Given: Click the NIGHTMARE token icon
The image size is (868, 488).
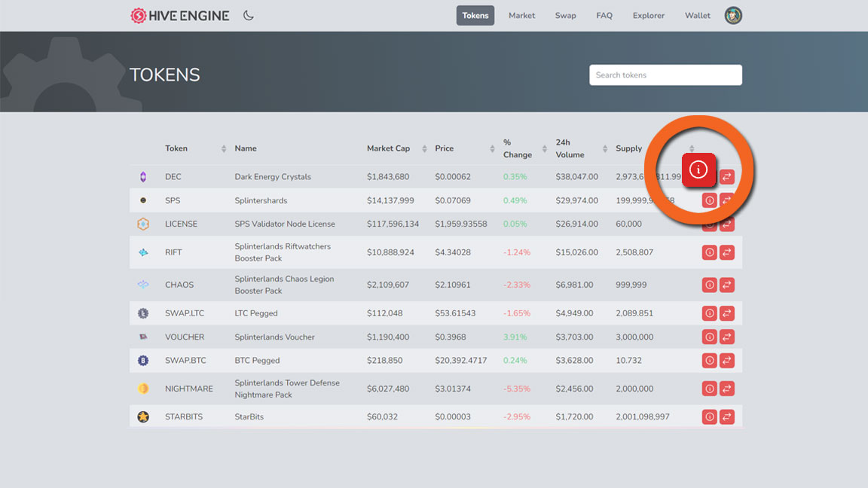Looking at the screenshot, I should coord(143,389).
